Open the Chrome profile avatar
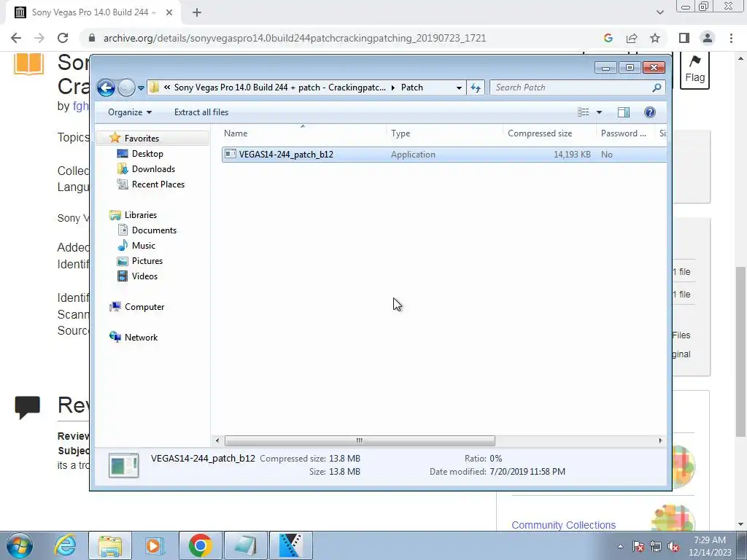The height and width of the screenshot is (560, 747). [708, 38]
